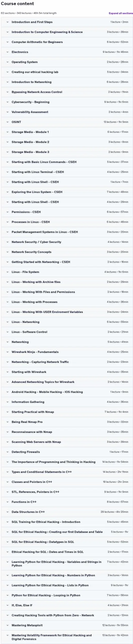Open the Operating System section
This screenshot has width=133, height=644.
click(67, 62)
